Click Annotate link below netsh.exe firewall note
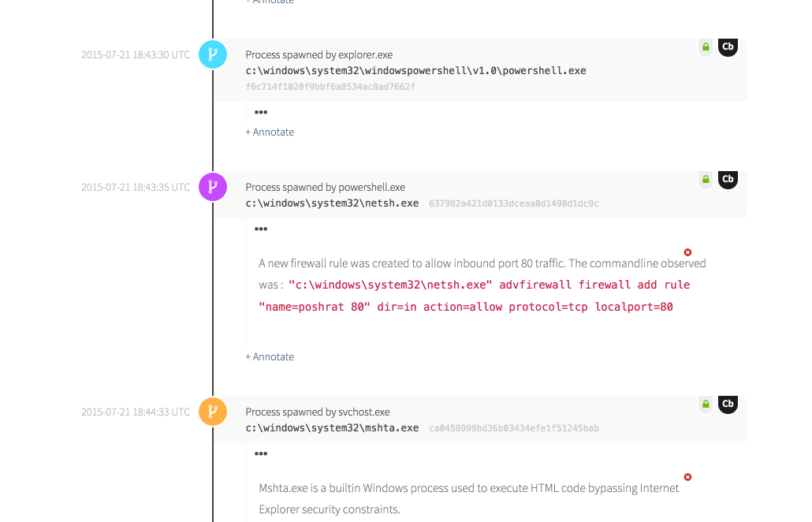 pyautogui.click(x=270, y=357)
